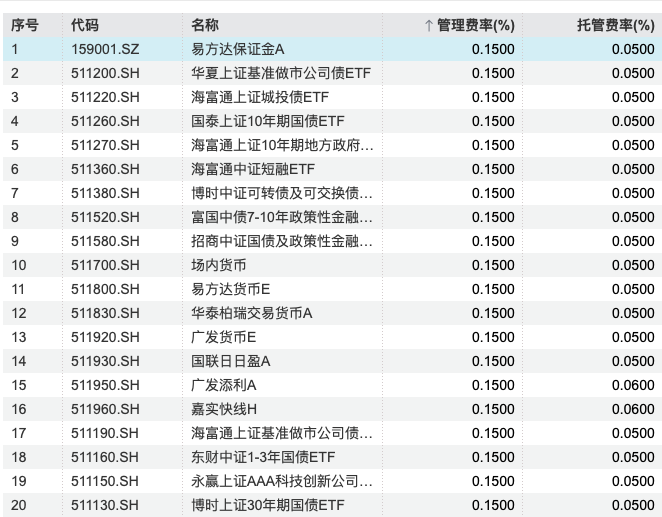This screenshot has width=662, height=517.
Task: Open 博时中证可转债及可交换债 fund name
Action: [282, 193]
